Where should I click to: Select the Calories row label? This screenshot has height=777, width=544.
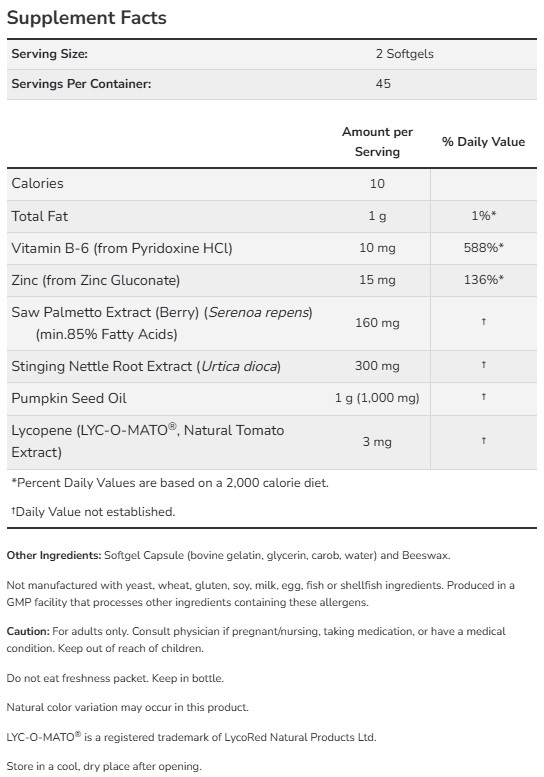click(x=38, y=183)
